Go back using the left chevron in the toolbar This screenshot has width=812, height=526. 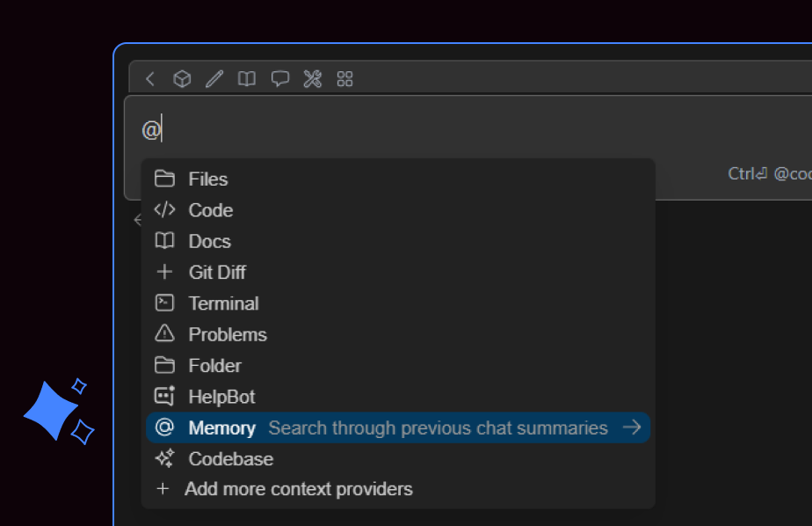149,78
